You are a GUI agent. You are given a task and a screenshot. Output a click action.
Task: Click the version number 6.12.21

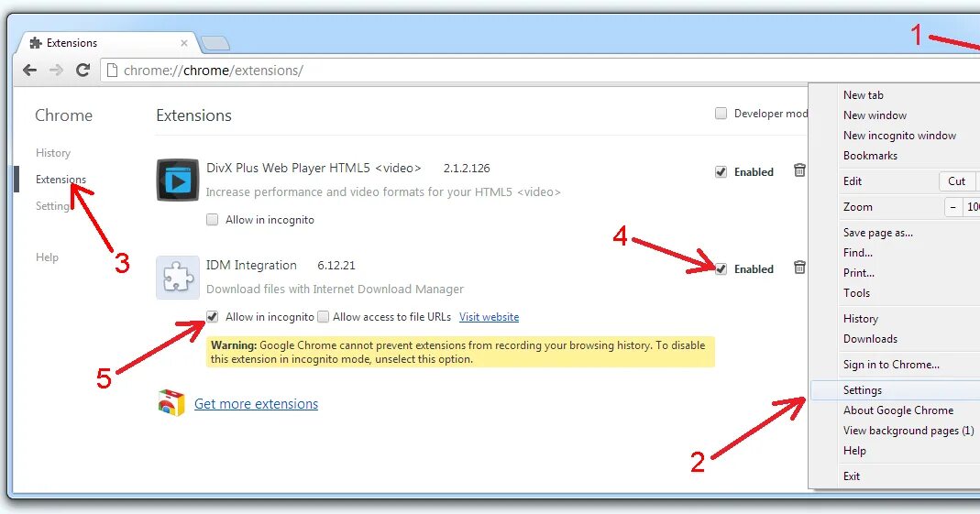click(336, 266)
